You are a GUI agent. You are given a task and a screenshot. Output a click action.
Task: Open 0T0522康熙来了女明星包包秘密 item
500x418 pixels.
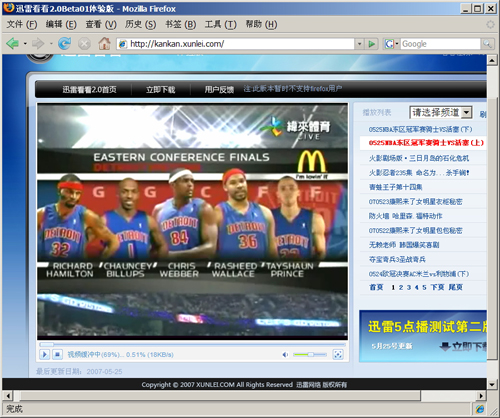[x=415, y=230]
